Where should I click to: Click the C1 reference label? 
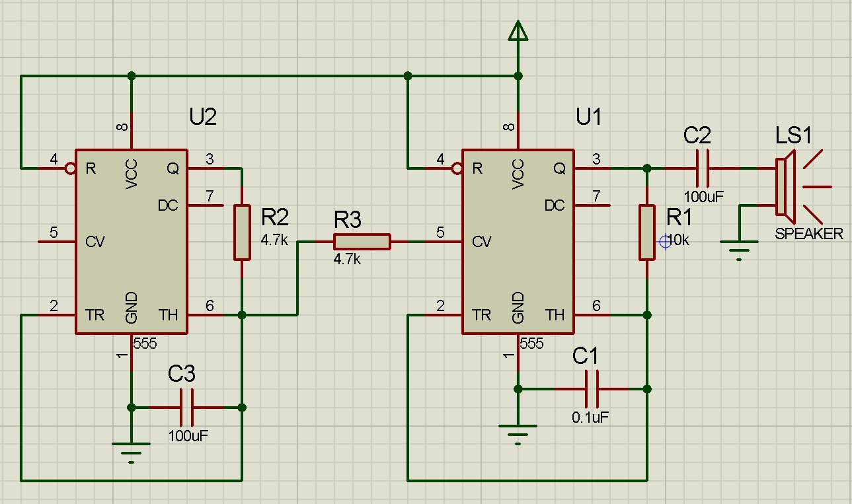tap(585, 356)
